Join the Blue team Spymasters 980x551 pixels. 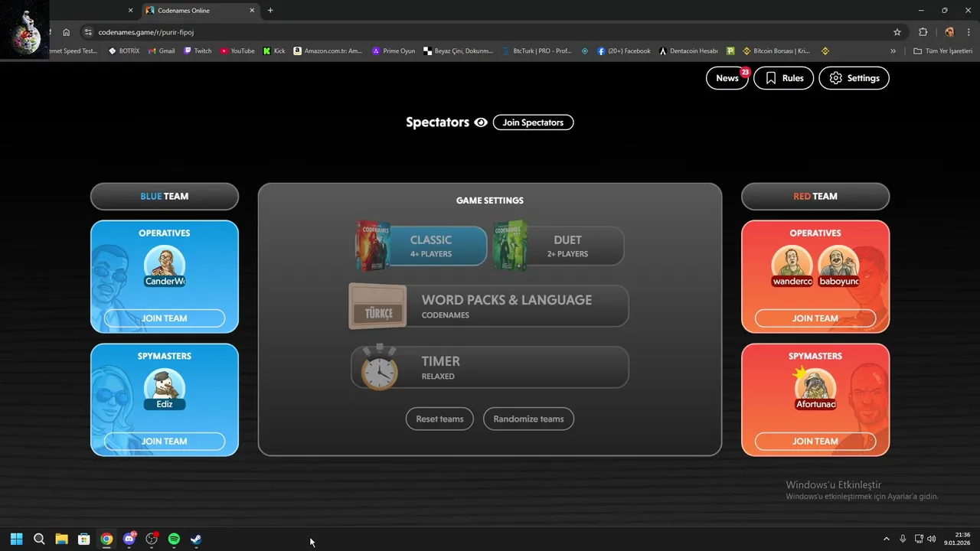(x=165, y=441)
